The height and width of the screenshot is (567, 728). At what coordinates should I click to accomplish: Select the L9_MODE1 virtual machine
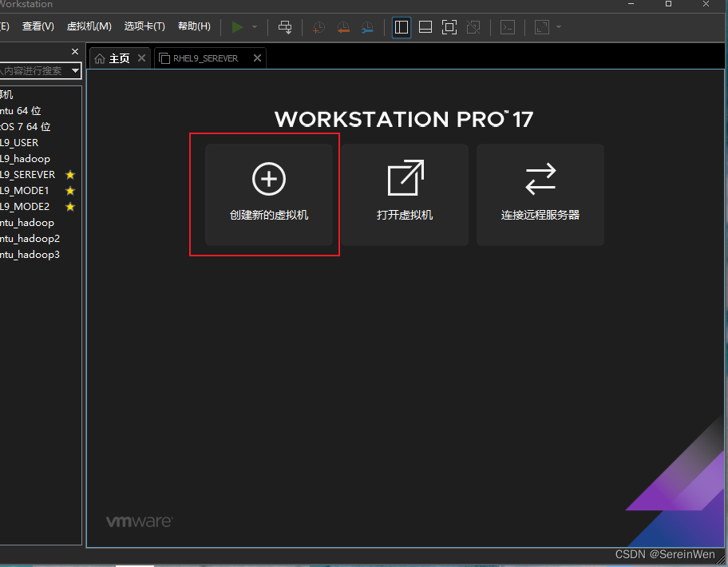pos(24,190)
